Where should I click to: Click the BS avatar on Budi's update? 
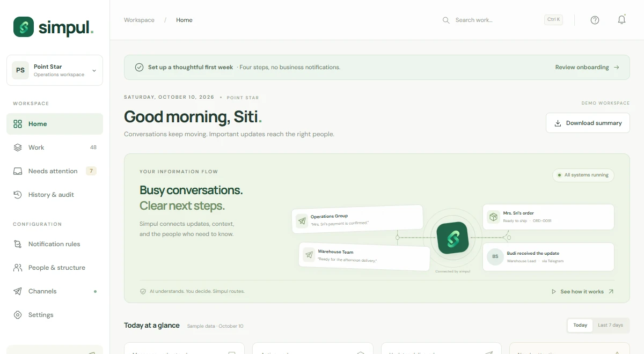tap(495, 256)
